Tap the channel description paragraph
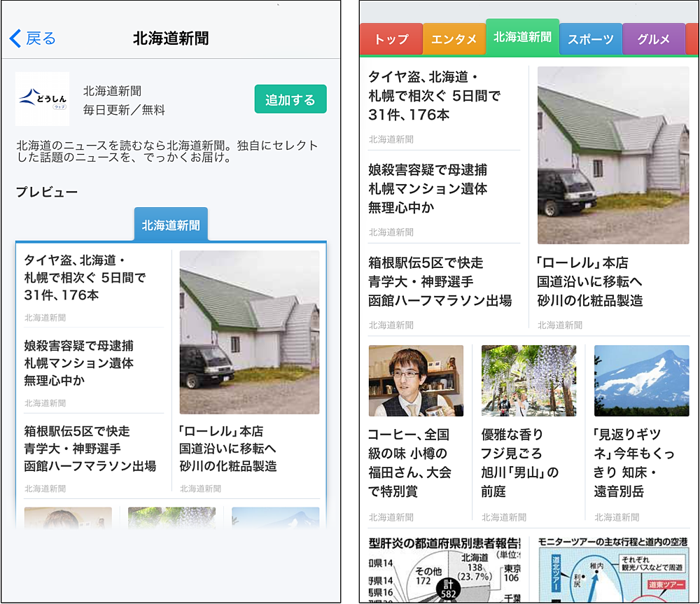This screenshot has width=700, height=604. pos(167,151)
